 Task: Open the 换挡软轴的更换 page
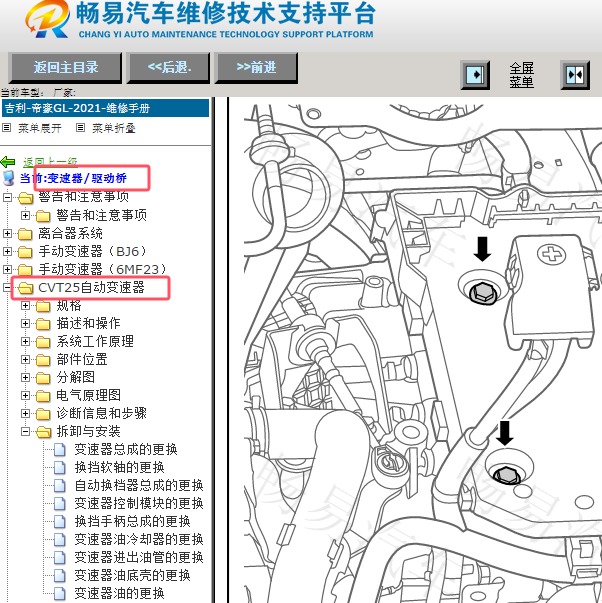(x=119, y=467)
